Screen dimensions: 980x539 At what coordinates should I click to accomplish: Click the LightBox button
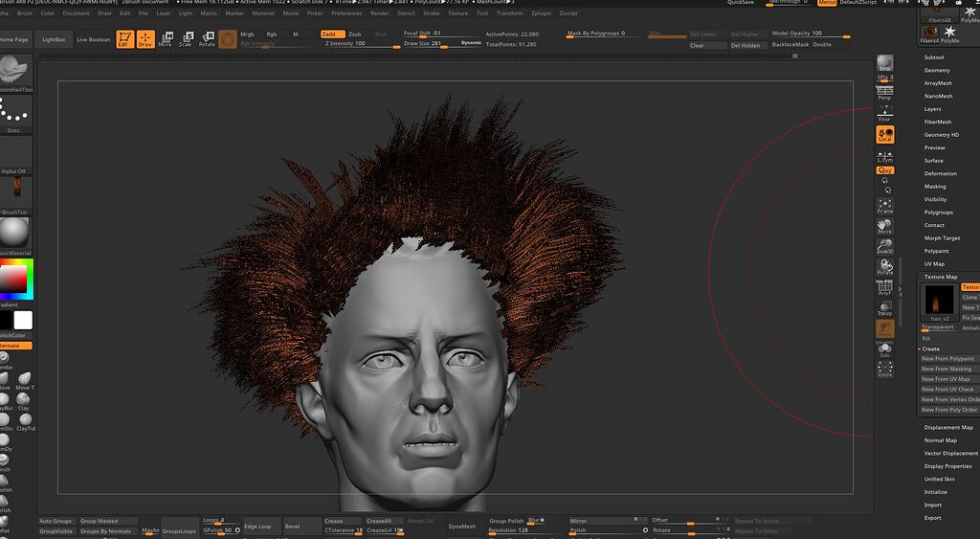(55, 39)
